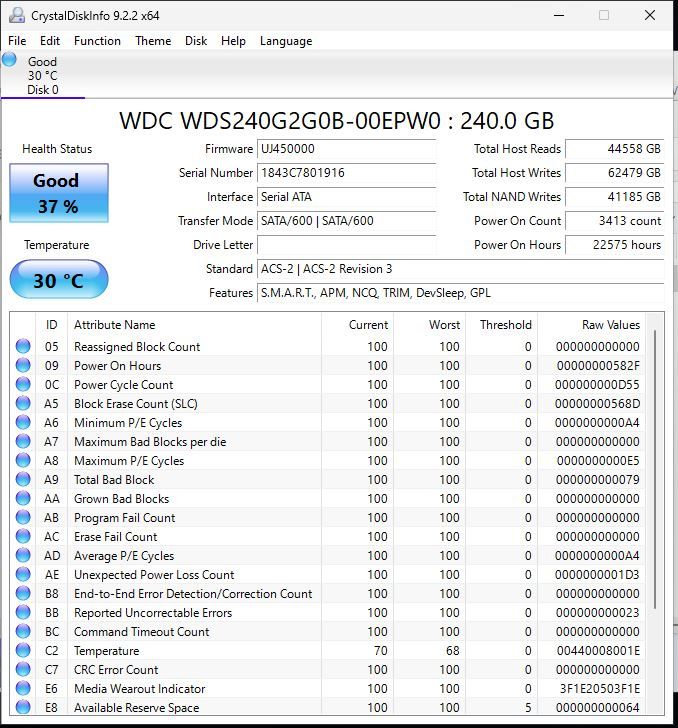678x728 pixels.
Task: Click status orb for Average P/E Cycles
Action: click(23, 556)
